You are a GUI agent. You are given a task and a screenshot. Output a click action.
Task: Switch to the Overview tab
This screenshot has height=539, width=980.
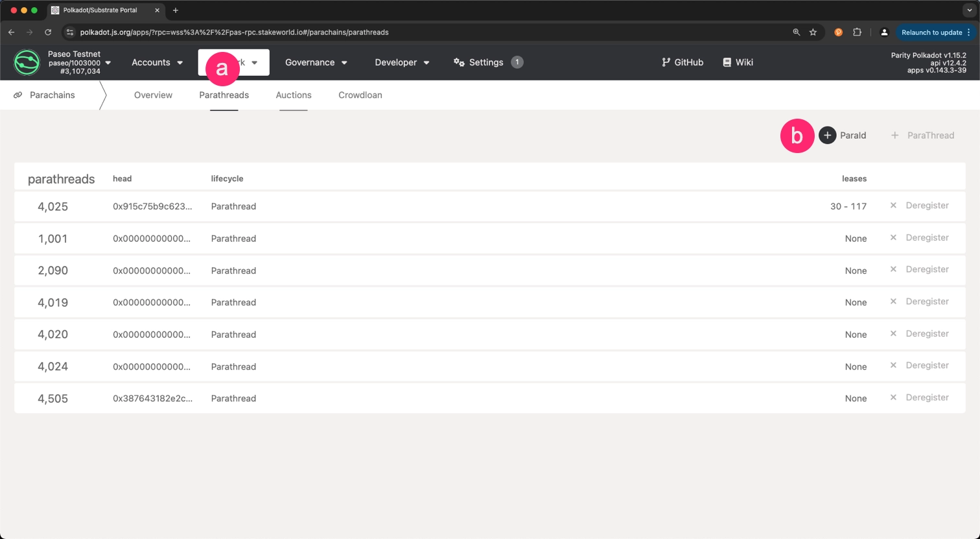tap(153, 95)
